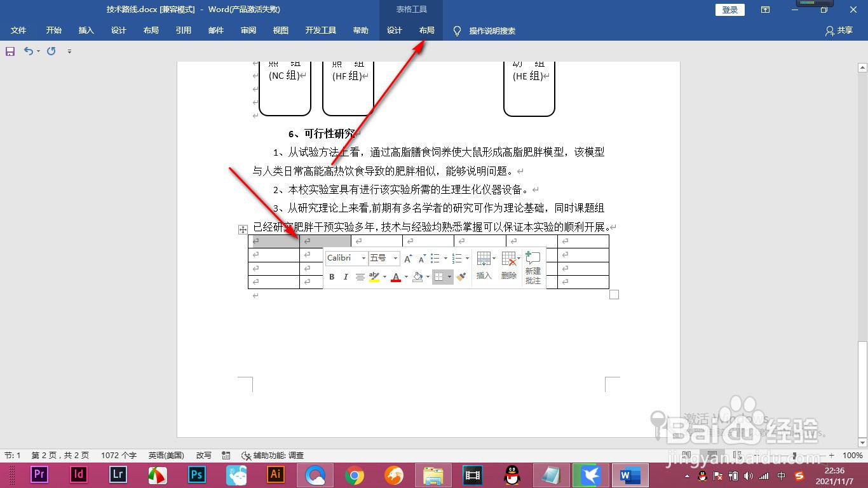Click the 删除 table delete button
Viewport: 868px width, 488px height.
pyautogui.click(x=510, y=266)
